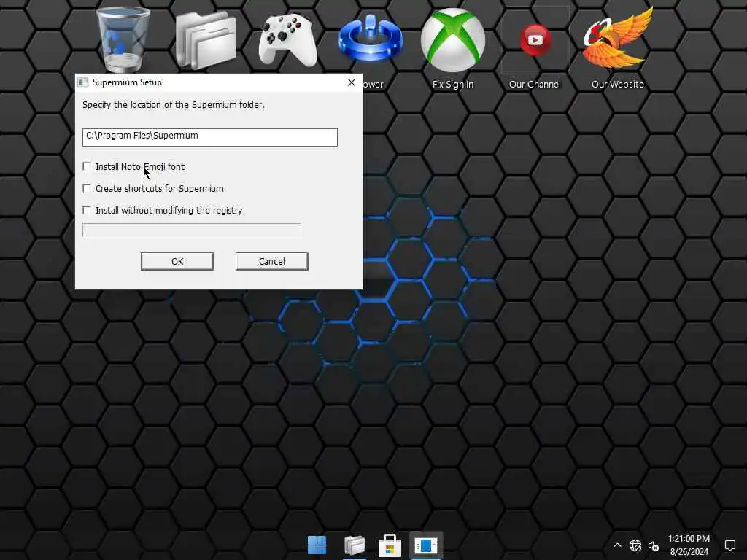This screenshot has height=560, width=747.
Task: Click the Supermium folder path field
Action: pyautogui.click(x=209, y=137)
